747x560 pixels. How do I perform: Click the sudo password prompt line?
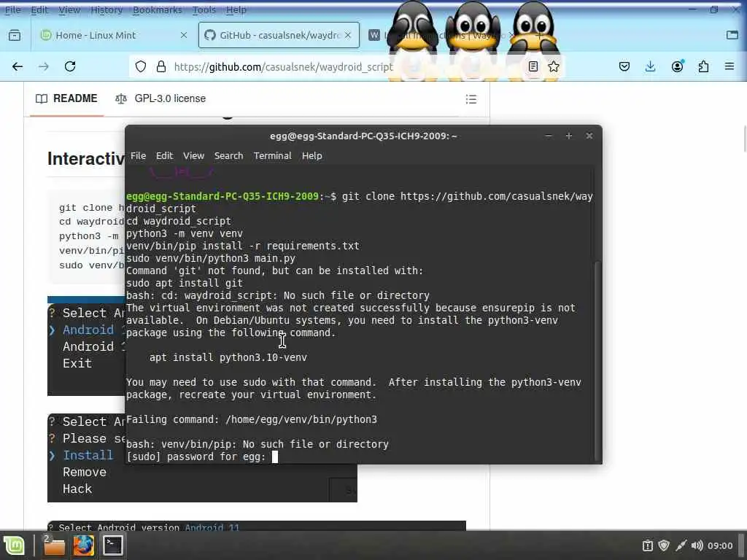202,456
